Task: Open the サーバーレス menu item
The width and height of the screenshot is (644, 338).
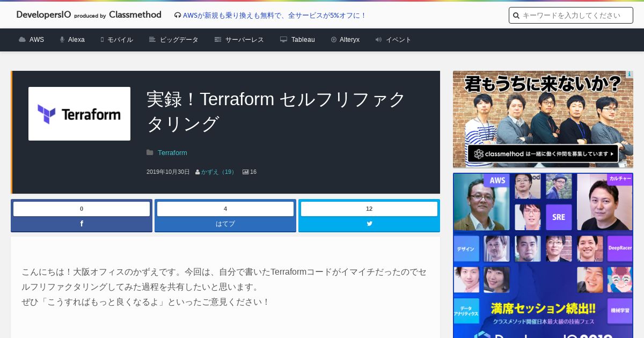Action: tap(245, 40)
